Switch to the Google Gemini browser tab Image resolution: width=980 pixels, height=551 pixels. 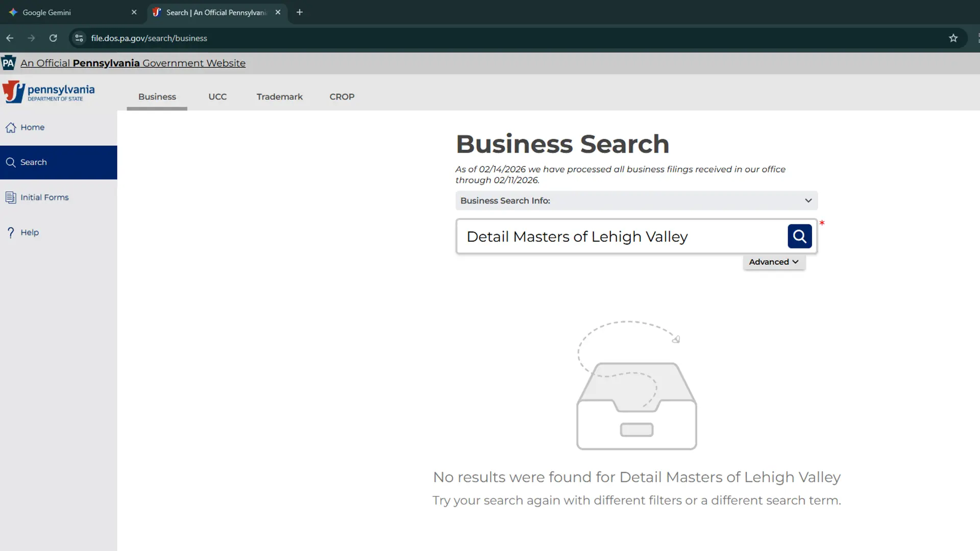click(x=66, y=12)
